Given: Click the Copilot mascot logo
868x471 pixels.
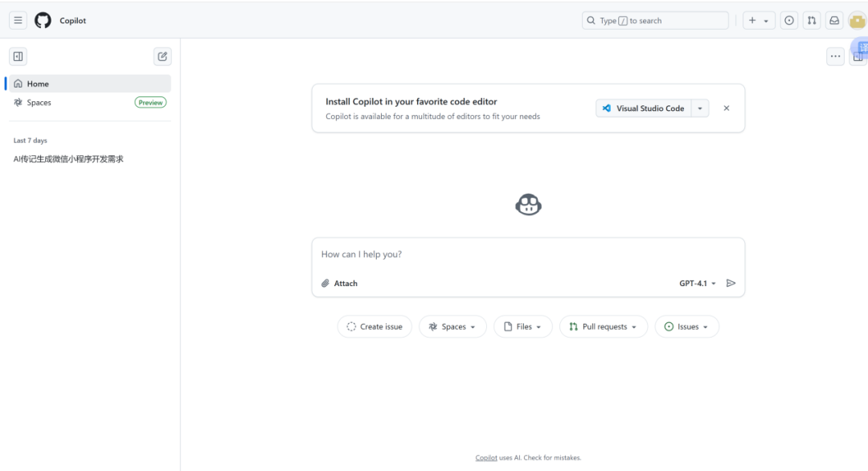Looking at the screenshot, I should pos(528,205).
